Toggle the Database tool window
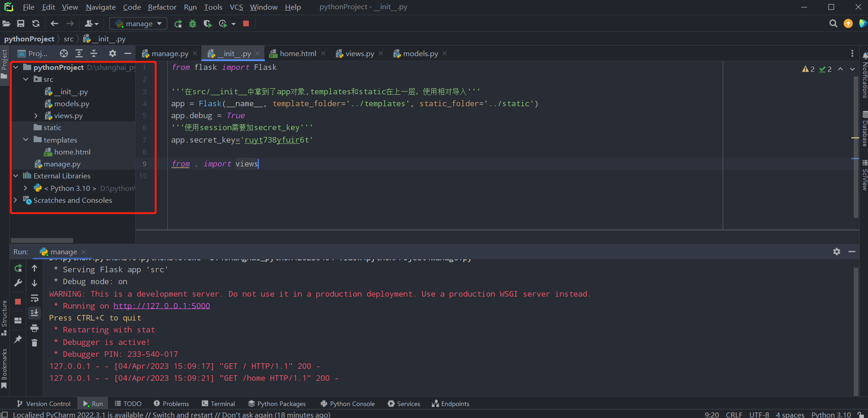 [864, 129]
